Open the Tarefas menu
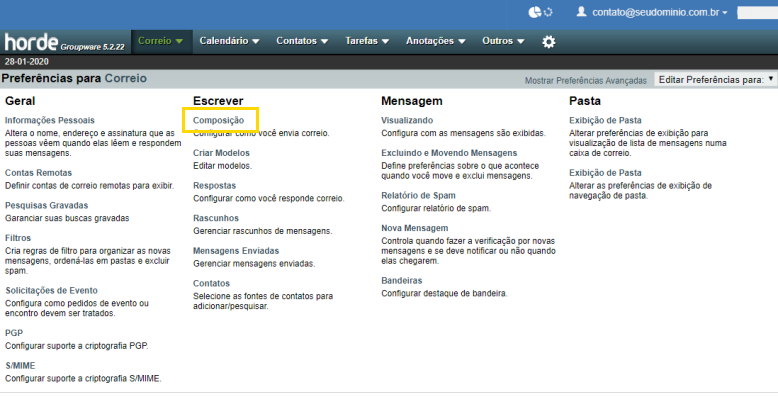The image size is (778, 397). point(367,41)
